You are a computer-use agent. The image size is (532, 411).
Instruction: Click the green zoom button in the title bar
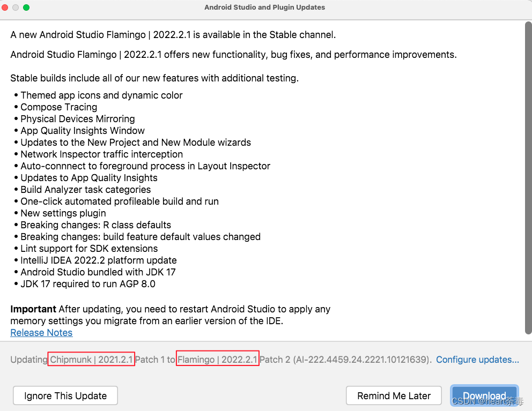tap(26, 8)
